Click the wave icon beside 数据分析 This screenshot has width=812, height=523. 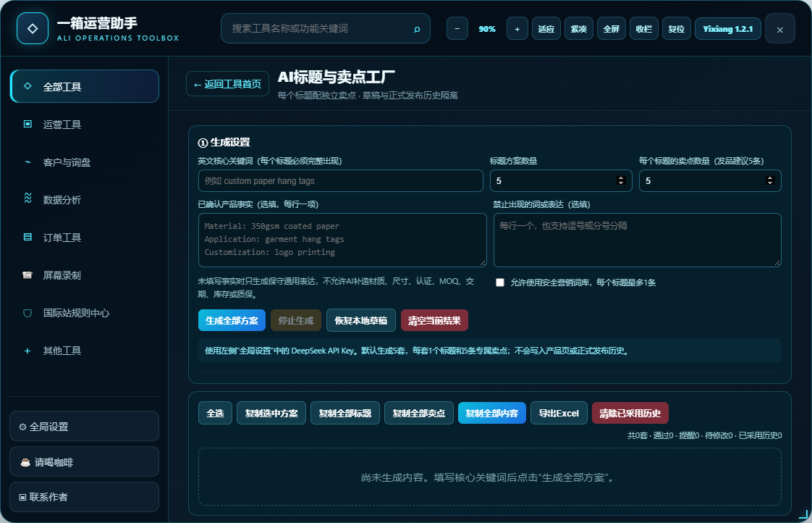coord(28,198)
